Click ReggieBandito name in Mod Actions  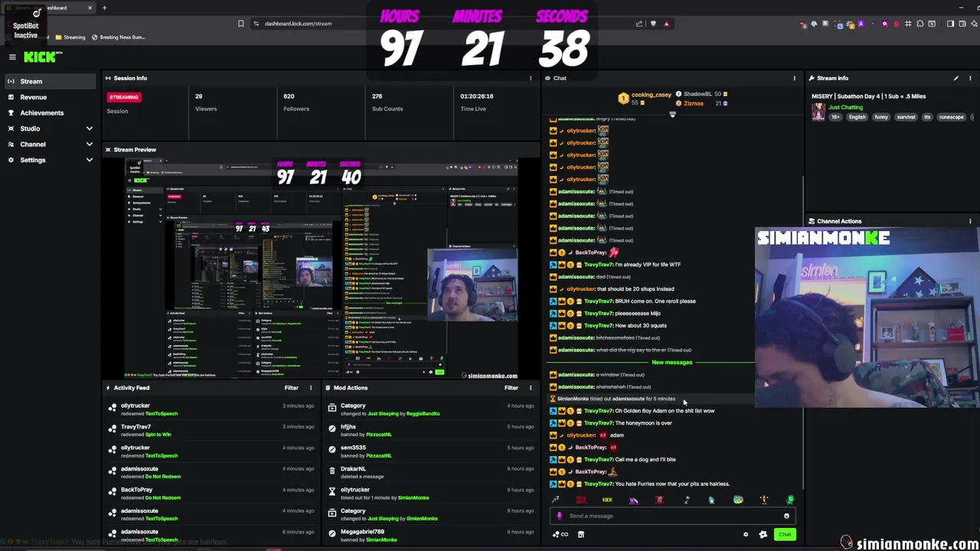(423, 413)
